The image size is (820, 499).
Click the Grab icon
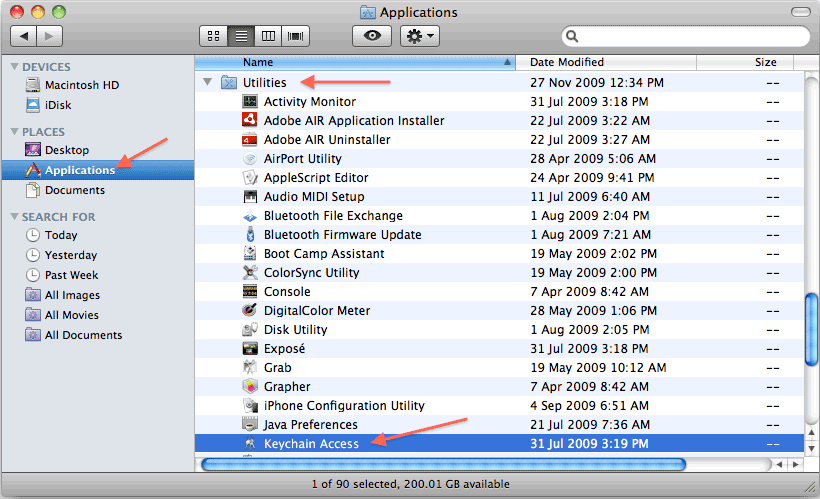(250, 368)
